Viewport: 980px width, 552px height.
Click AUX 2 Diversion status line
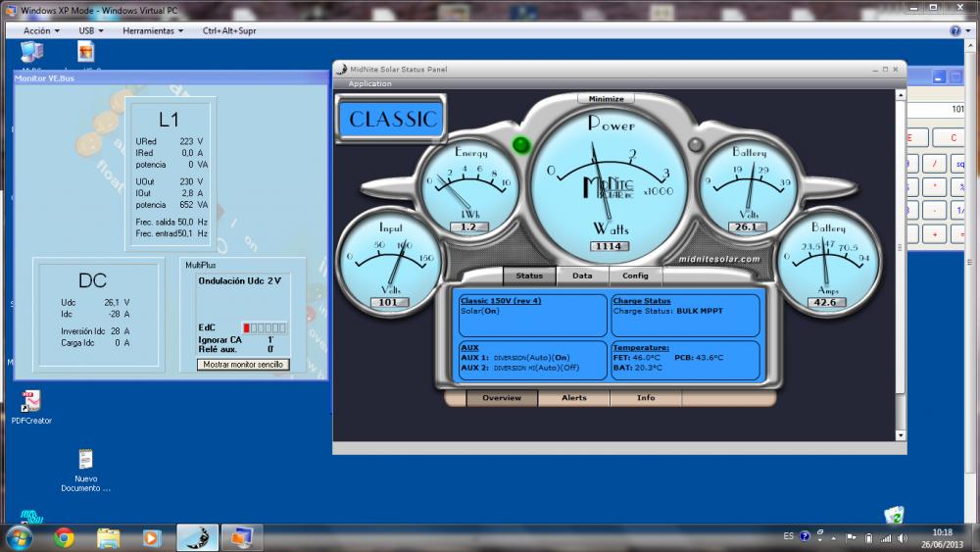[520, 368]
